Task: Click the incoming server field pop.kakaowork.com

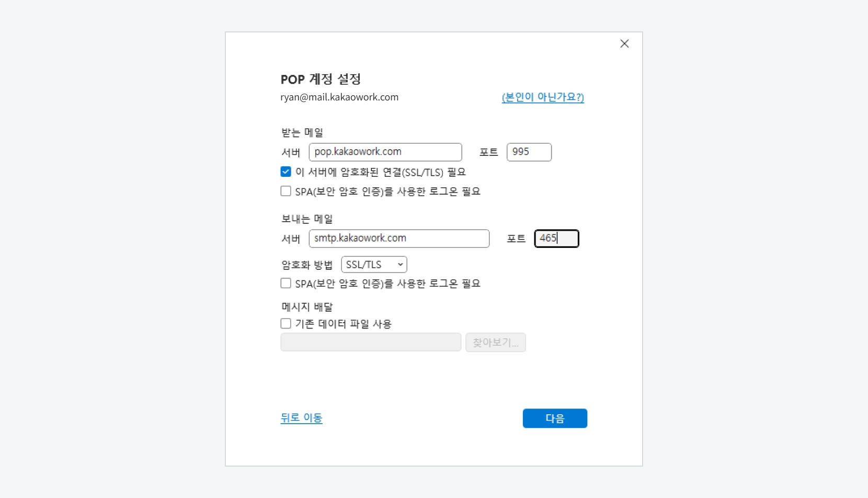Action: (x=385, y=152)
